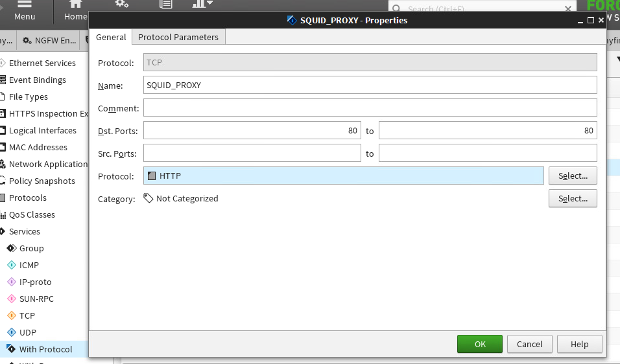Open the SUN-RPC services branch
This screenshot has width=620, height=364.
tap(36, 299)
